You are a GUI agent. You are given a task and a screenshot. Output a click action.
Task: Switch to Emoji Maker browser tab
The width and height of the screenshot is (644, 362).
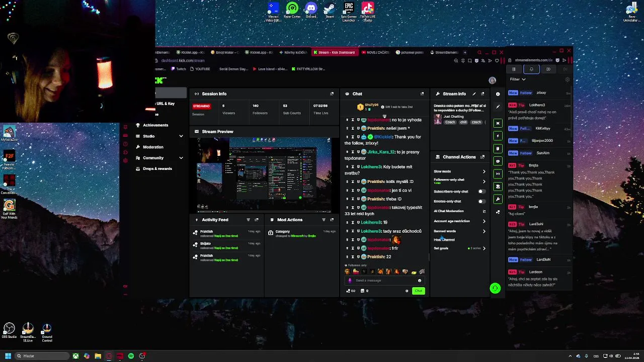tap(225, 52)
